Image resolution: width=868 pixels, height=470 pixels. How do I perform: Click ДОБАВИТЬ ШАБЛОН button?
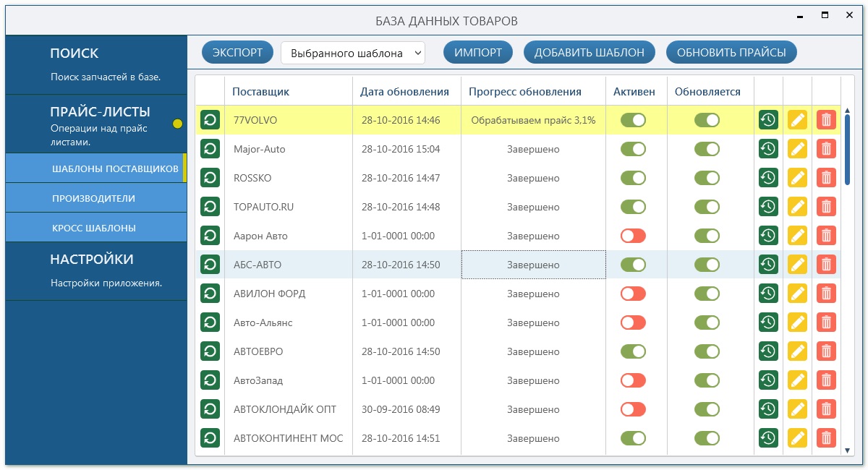(x=590, y=52)
